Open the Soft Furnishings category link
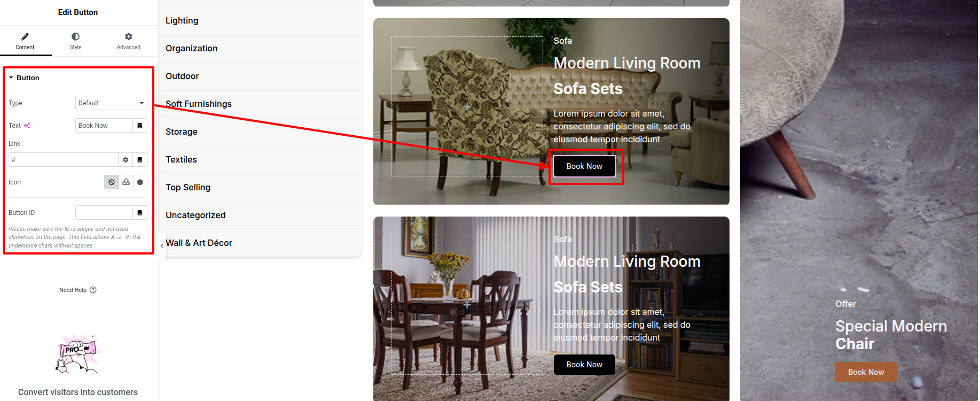This screenshot has height=401, width=980. pos(199,104)
